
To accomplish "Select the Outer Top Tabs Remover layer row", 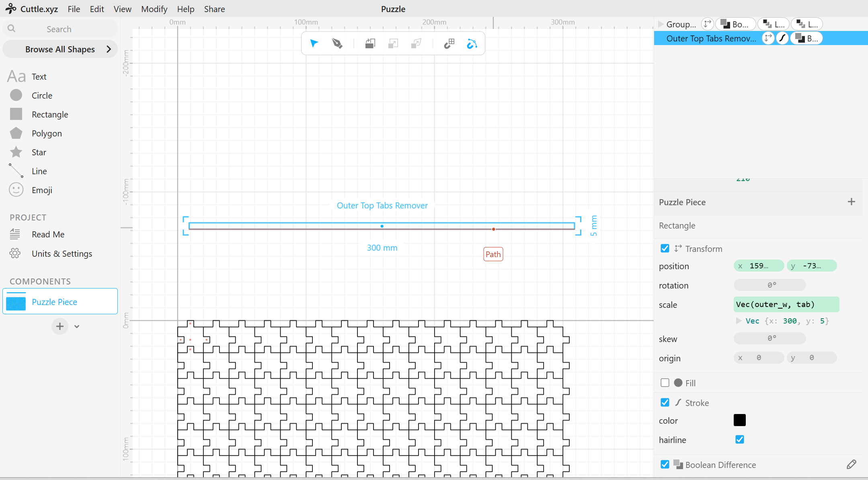I will 761,38.
